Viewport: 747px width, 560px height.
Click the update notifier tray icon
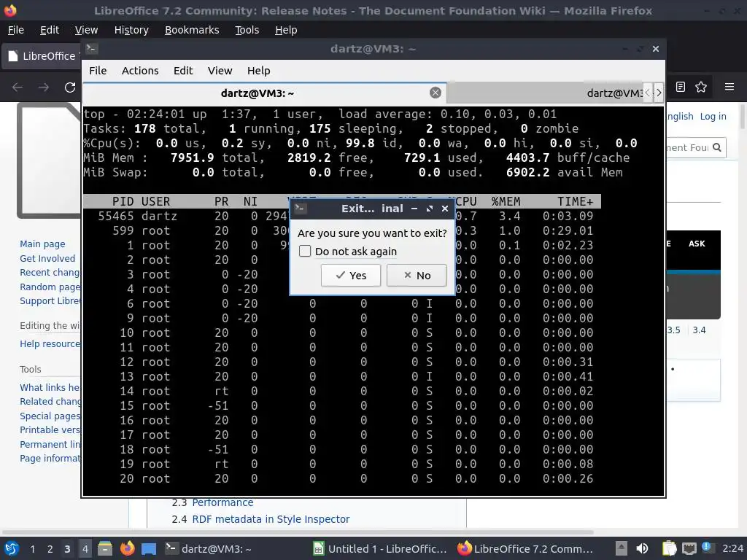(707, 548)
